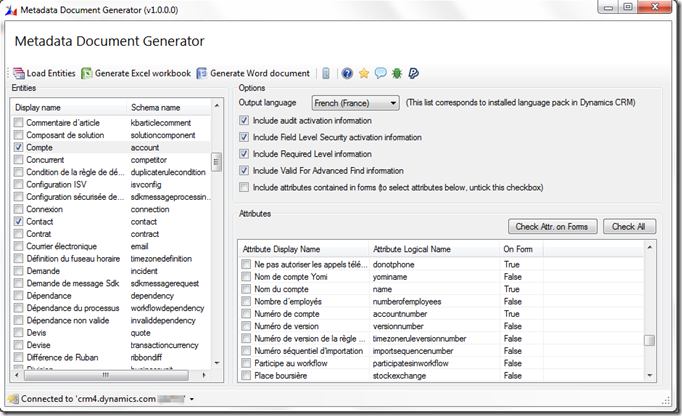Image resolution: width=682 pixels, height=416 pixels.
Task: Disable Include audit activation information
Action: [245, 120]
